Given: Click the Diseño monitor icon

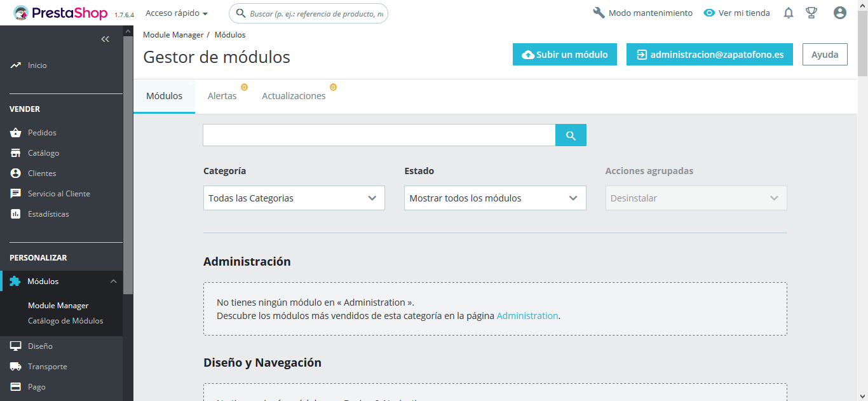Looking at the screenshot, I should coord(16,346).
